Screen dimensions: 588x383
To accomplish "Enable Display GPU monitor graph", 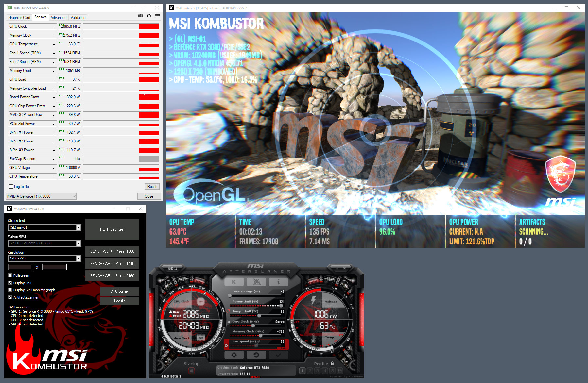I will (x=10, y=290).
